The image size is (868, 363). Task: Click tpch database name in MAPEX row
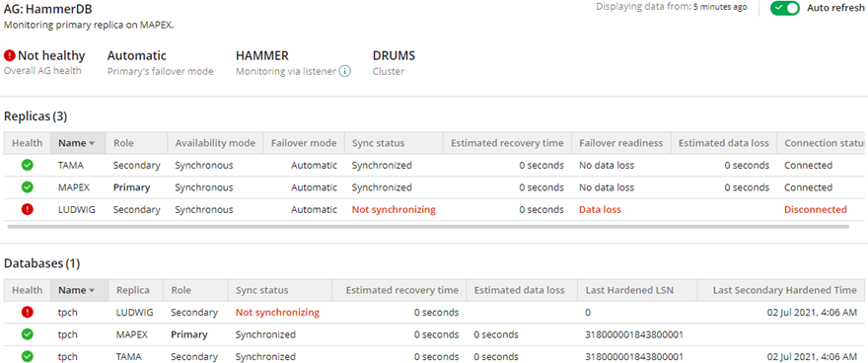[67, 334]
